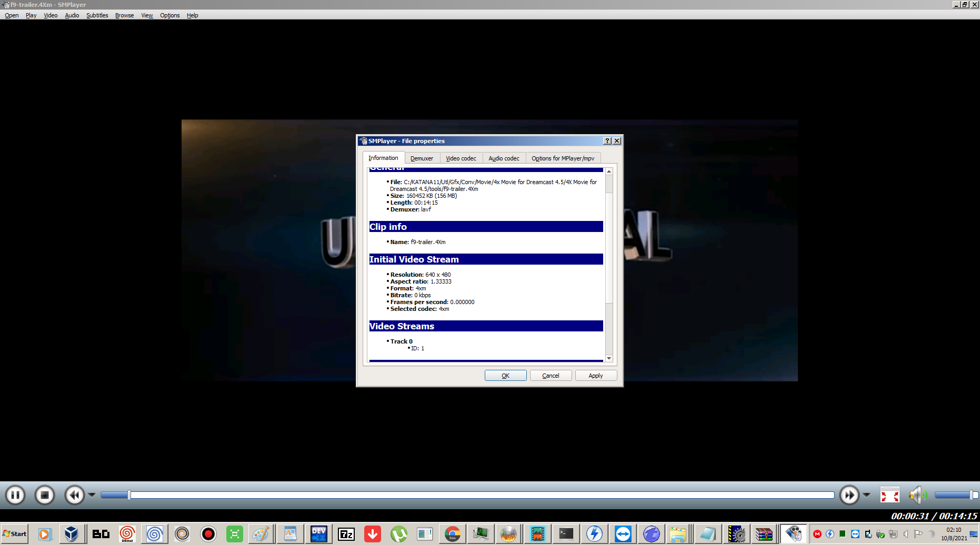Open the DEmul emulator taskbar icon
Image resolution: width=980 pixels, height=545 pixels.
point(127,534)
